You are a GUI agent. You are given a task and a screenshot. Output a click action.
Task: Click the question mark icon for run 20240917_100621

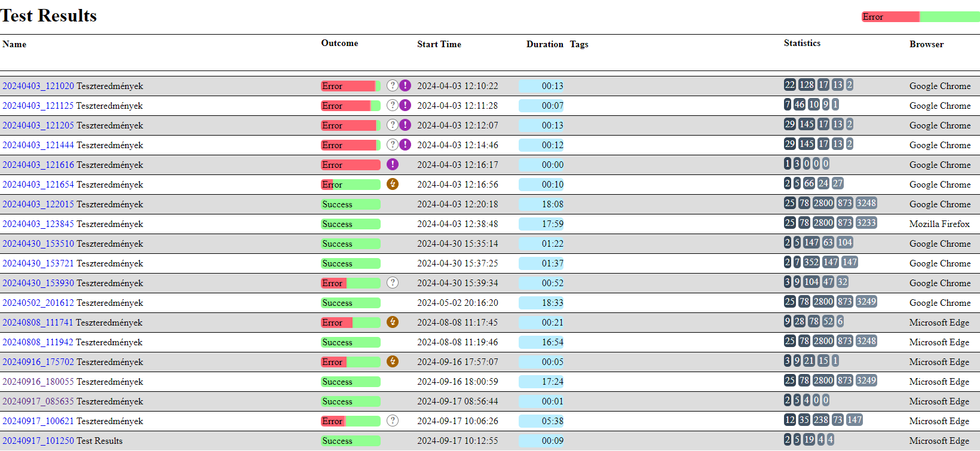point(393,421)
